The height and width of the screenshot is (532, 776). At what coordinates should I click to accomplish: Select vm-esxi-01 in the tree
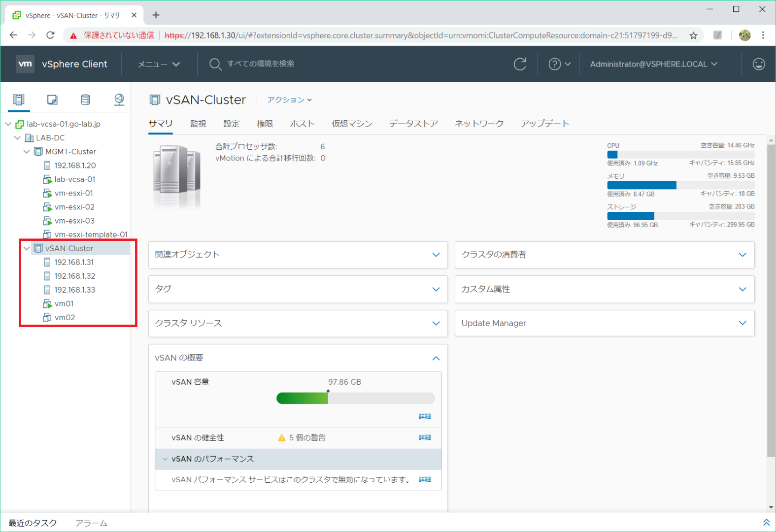point(73,193)
